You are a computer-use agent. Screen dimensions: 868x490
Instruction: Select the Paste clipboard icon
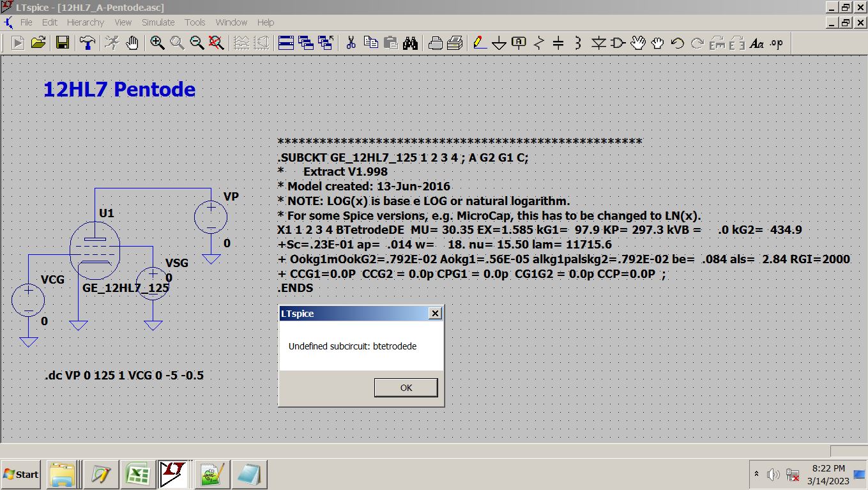pyautogui.click(x=390, y=43)
